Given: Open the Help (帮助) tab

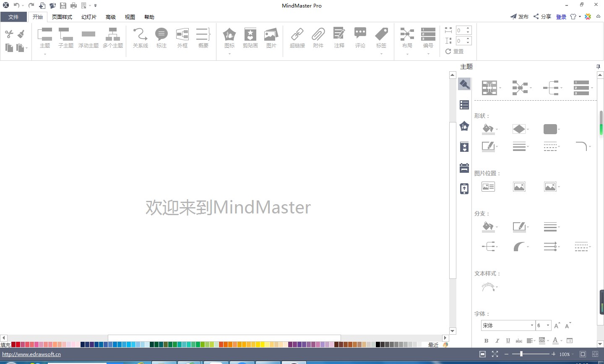Looking at the screenshot, I should [x=149, y=17].
